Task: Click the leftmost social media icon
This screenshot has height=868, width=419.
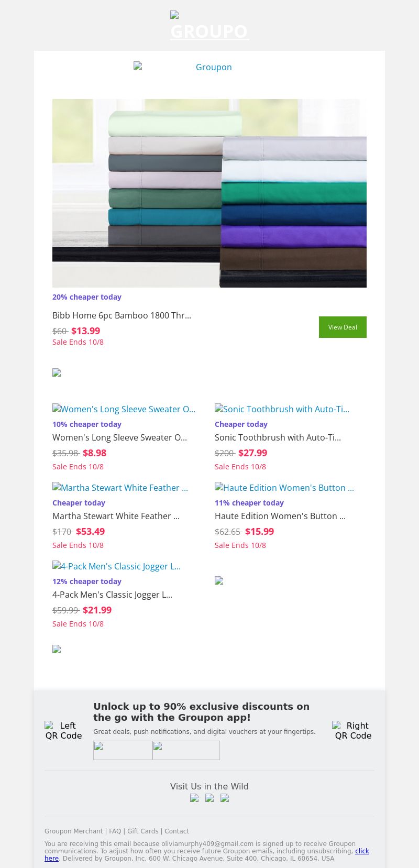Action: click(194, 798)
